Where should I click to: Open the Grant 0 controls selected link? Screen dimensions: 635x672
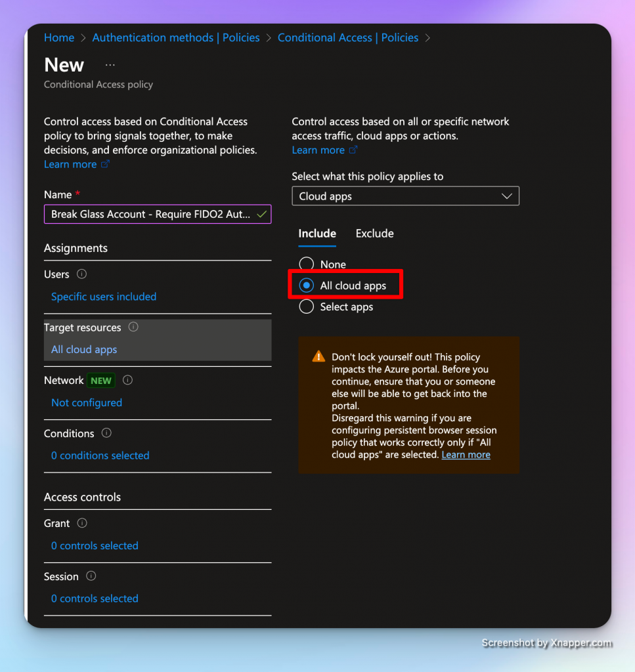click(95, 546)
